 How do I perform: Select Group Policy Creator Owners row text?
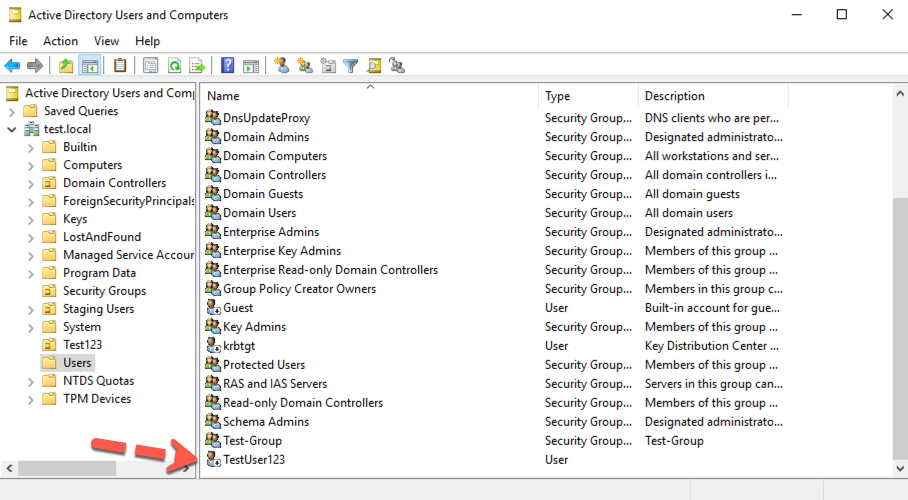click(x=299, y=289)
